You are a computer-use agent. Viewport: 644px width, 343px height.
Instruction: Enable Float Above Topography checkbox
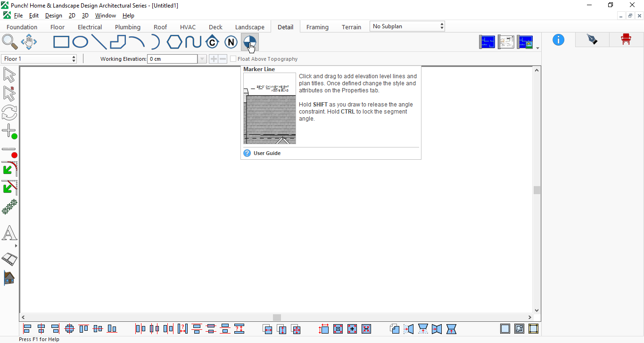233,59
